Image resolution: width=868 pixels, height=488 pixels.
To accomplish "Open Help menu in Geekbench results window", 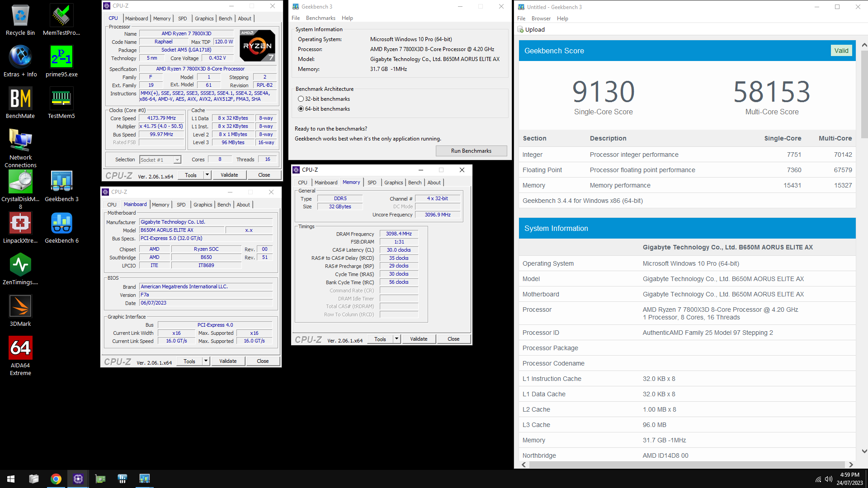I will coord(562,19).
